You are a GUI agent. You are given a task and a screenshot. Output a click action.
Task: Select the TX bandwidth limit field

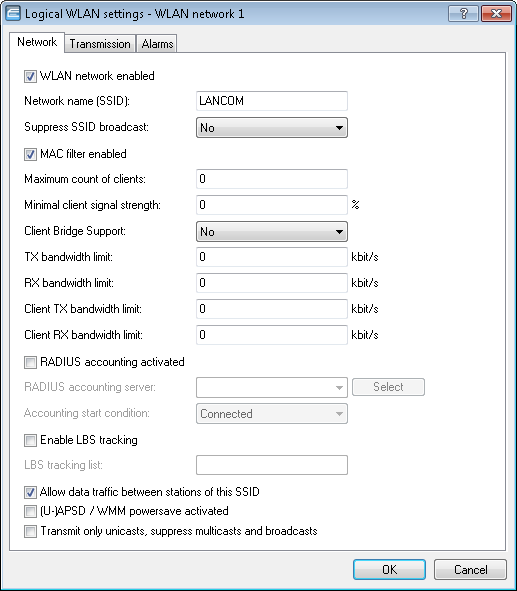coord(272,257)
